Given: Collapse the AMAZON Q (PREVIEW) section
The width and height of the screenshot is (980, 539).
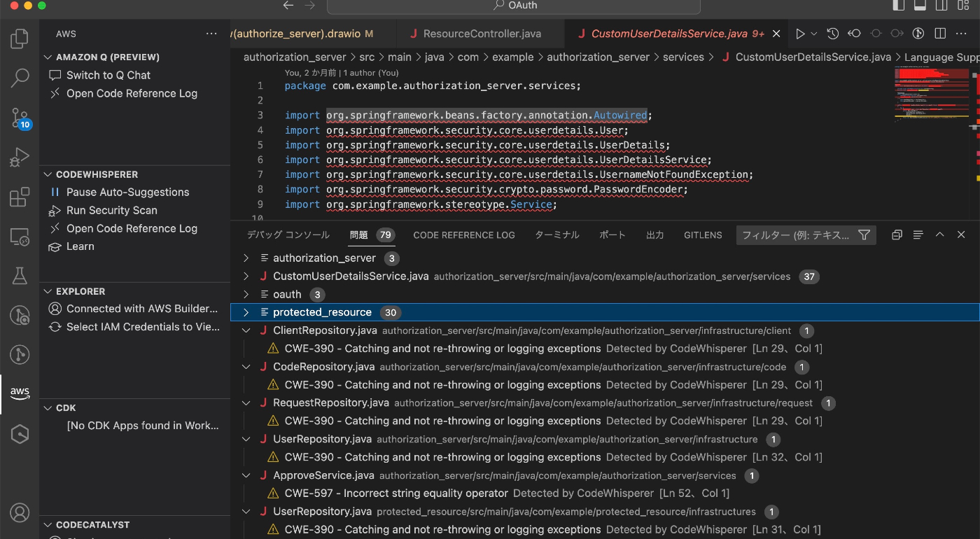Looking at the screenshot, I should tap(48, 57).
